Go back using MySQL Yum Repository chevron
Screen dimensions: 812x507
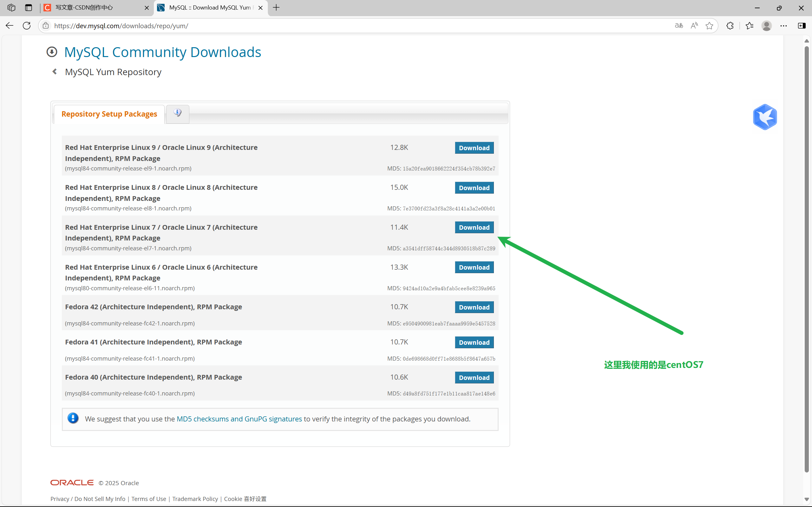(55, 71)
